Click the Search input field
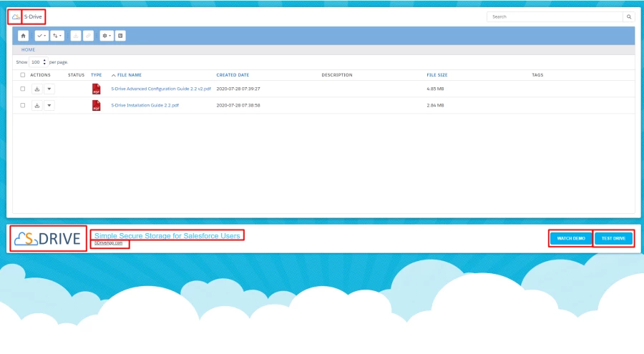Image resolution: width=644 pixels, height=354 pixels. [555, 16]
